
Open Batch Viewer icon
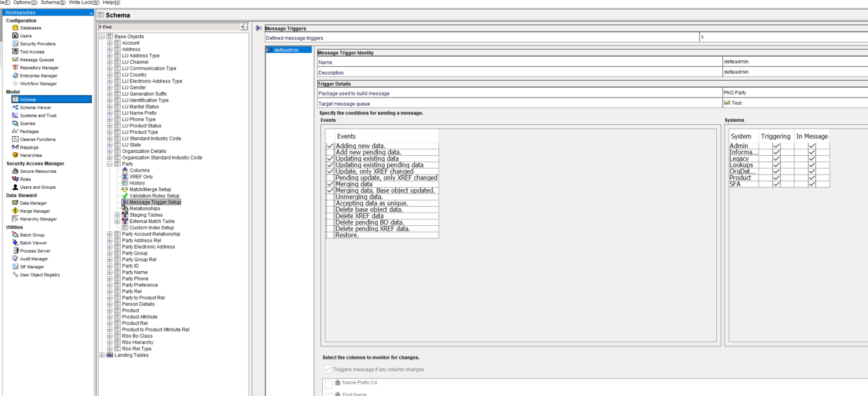[x=15, y=243]
